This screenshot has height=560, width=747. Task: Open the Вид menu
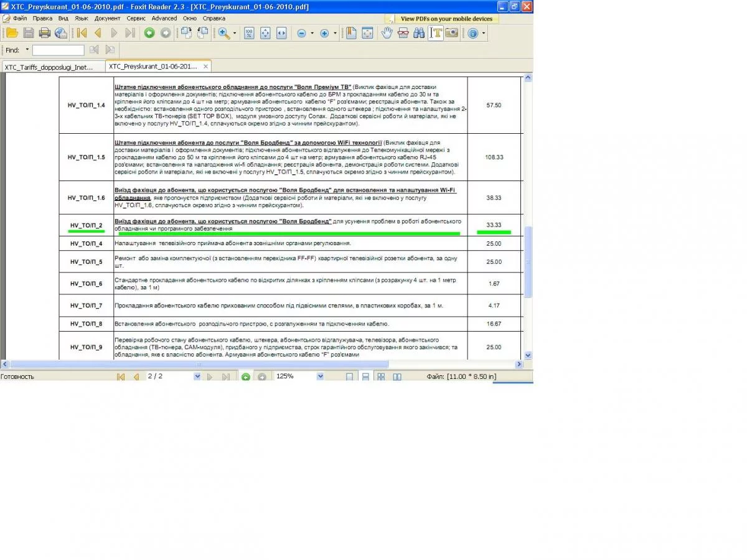pos(63,18)
